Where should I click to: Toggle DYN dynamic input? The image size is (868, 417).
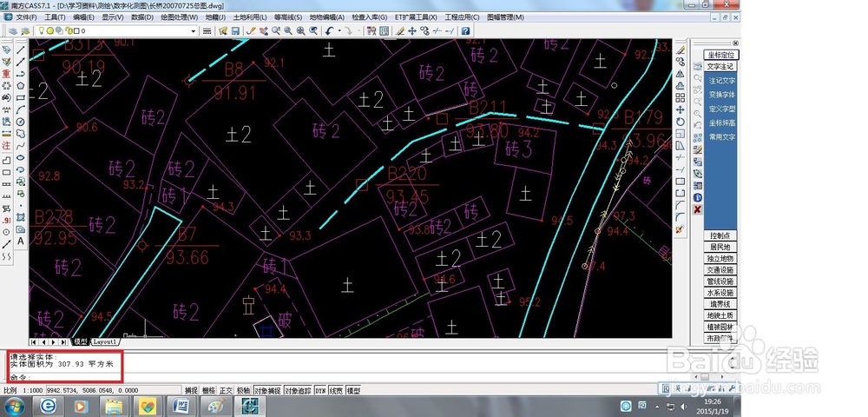(x=320, y=390)
